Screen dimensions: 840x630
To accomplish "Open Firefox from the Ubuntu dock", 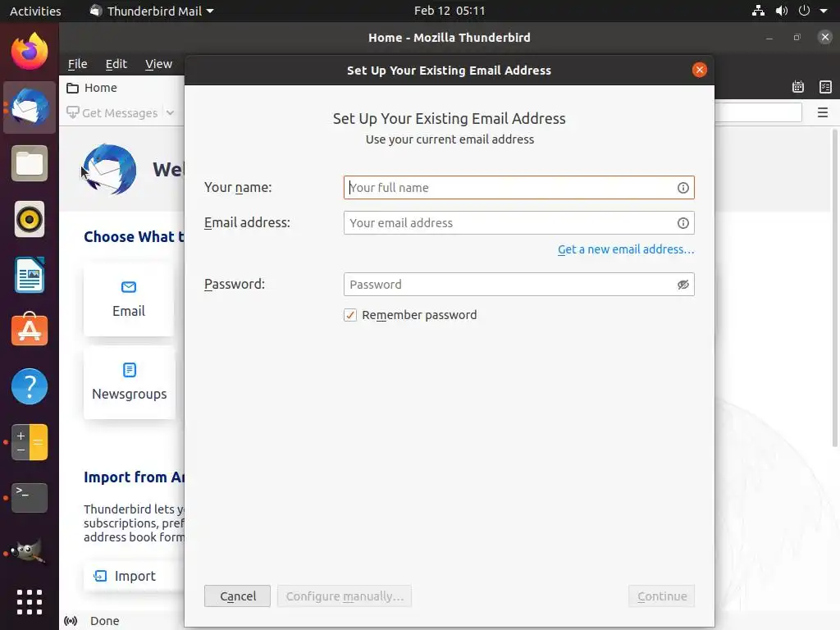I will coord(30,52).
